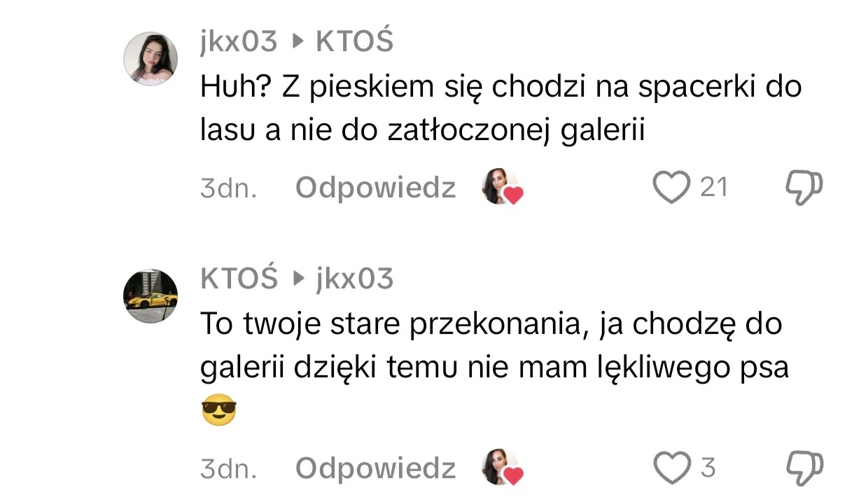Open KTOŚ's yellow car profile picture

point(150,296)
